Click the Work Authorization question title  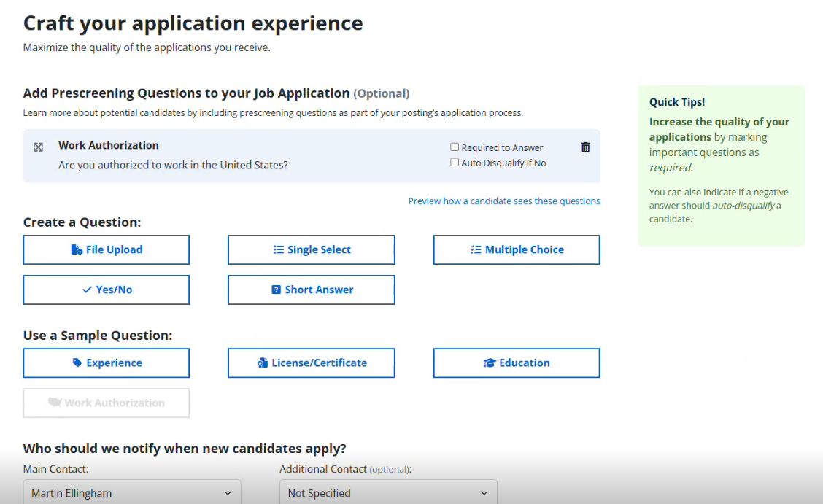point(109,145)
